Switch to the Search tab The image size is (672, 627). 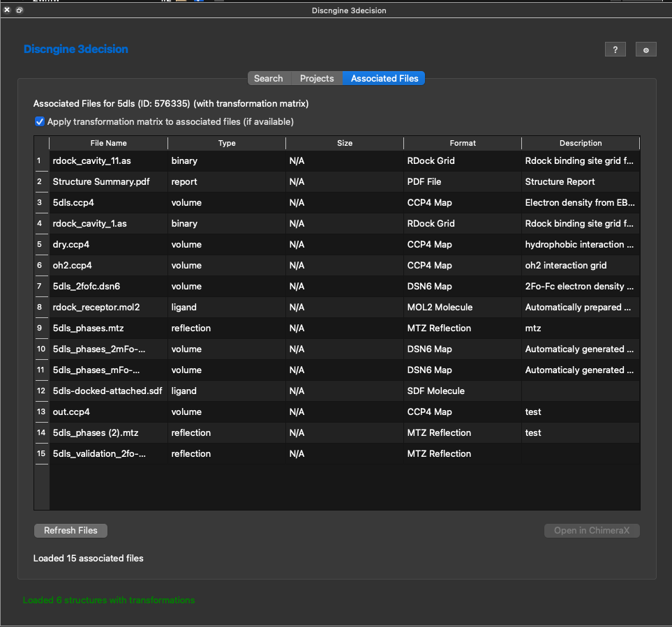click(269, 78)
